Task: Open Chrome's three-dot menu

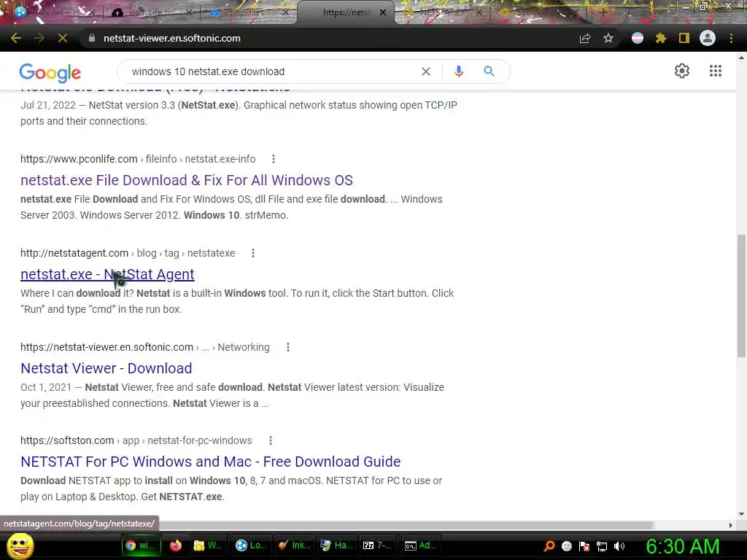Action: tap(731, 38)
